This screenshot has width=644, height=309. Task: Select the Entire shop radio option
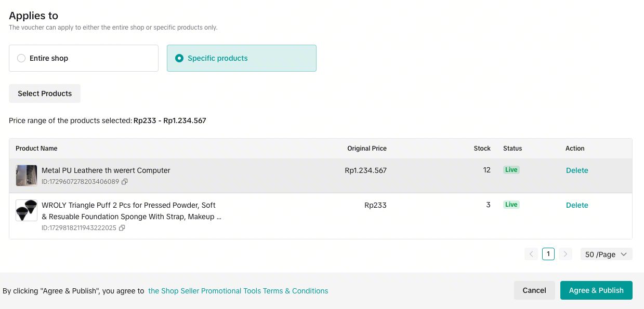21,58
